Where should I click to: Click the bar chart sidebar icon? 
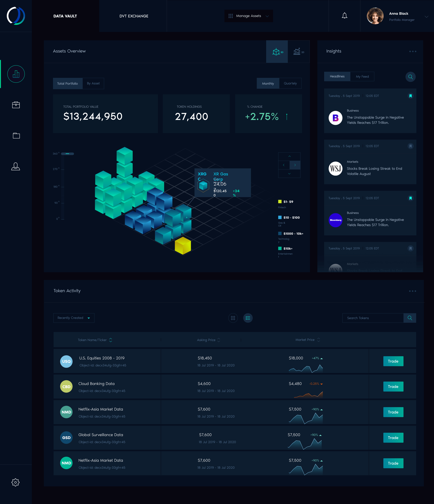[x=16, y=74]
